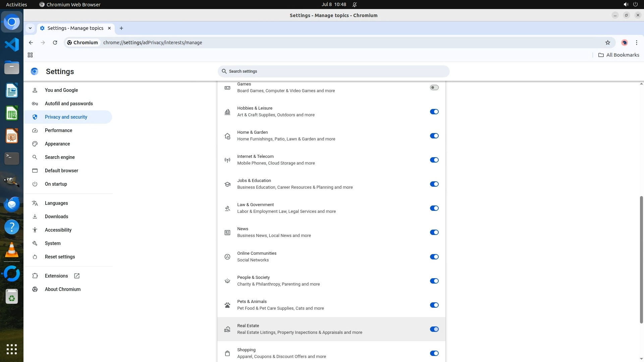The height and width of the screenshot is (362, 644).
Task: Click into the Search settings field
Action: 333,71
